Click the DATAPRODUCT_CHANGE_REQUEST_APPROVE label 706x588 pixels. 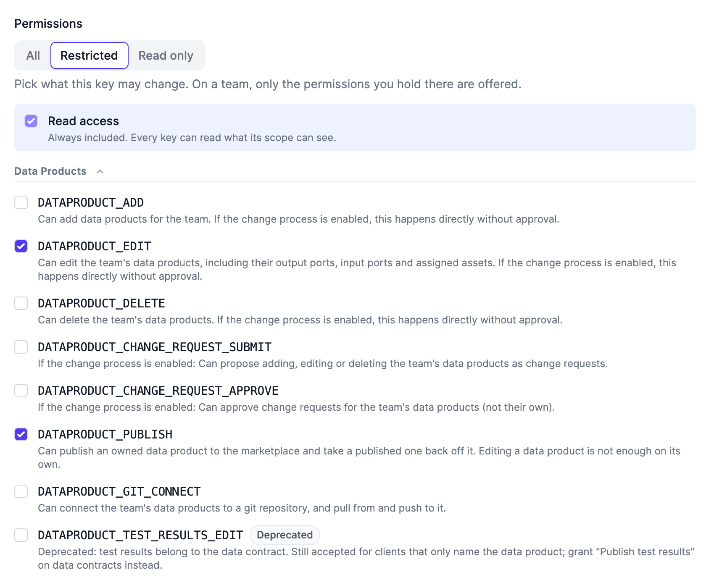point(158,391)
